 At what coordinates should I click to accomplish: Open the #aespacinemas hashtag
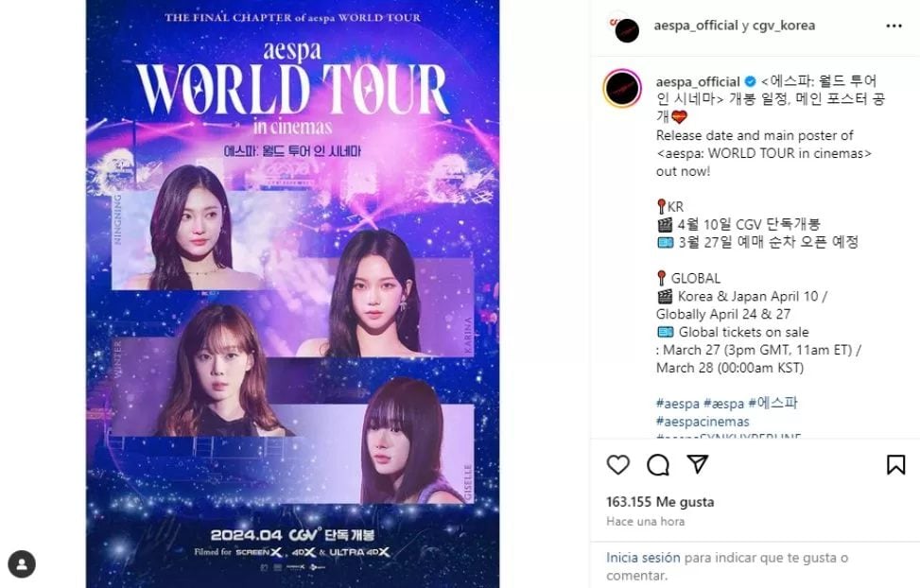[x=703, y=422]
